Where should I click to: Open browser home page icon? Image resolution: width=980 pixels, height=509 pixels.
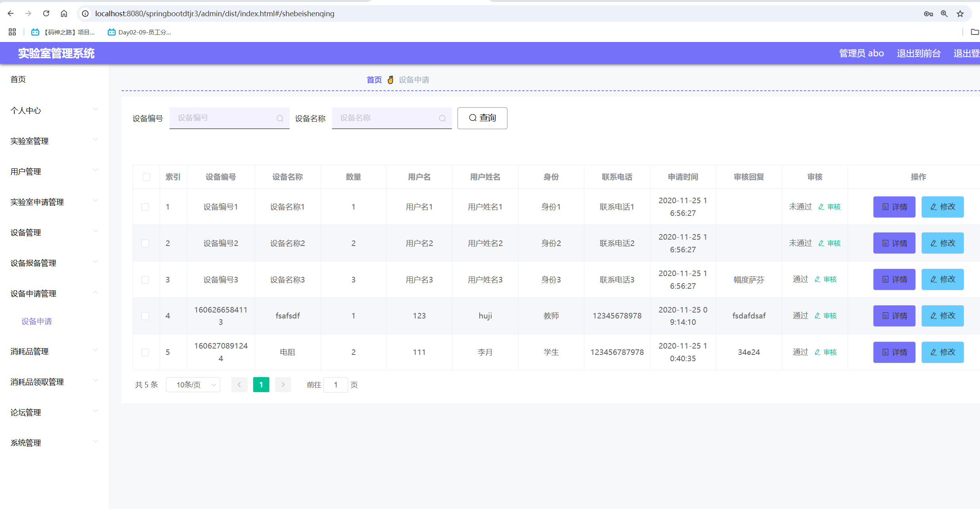(64, 13)
